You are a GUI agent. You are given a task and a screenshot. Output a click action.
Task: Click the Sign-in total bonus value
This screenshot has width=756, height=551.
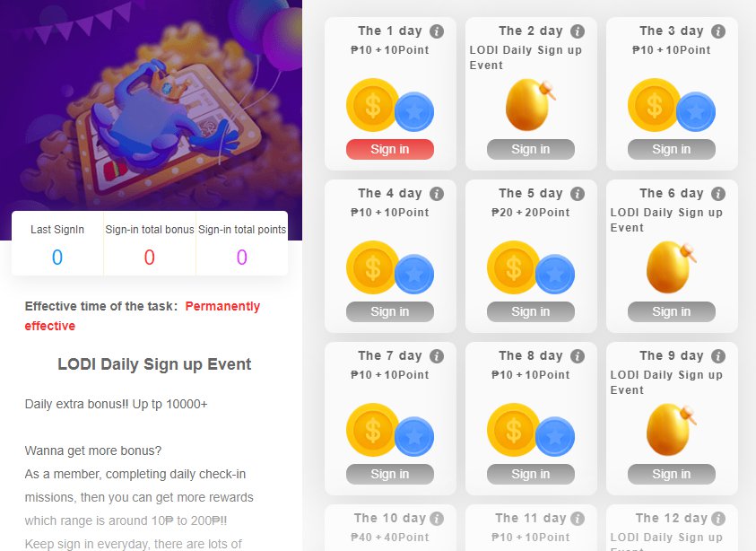click(150, 258)
